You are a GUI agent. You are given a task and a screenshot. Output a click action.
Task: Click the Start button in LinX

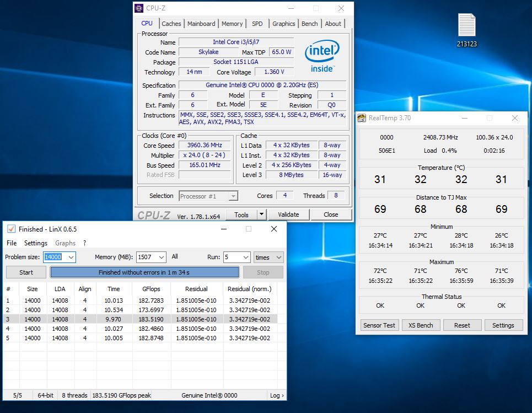coord(26,272)
